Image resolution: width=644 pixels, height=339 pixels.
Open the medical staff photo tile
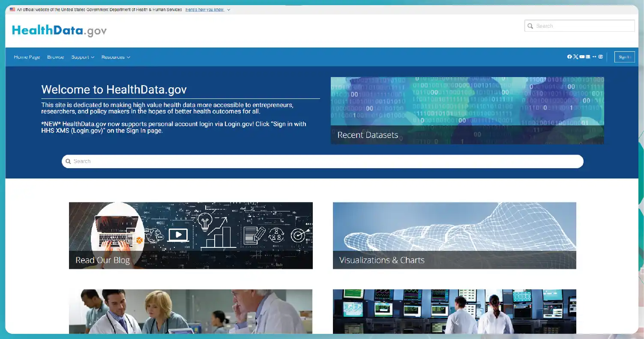point(191,311)
